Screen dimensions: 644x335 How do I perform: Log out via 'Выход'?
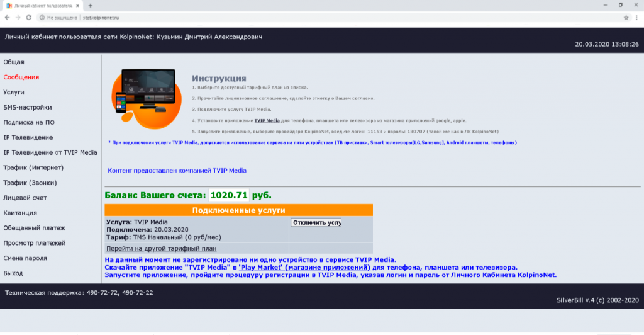13,273
